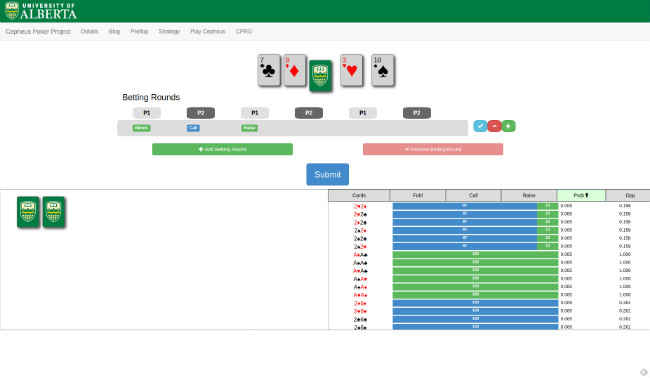Click the green Add betting round button
This screenshot has height=378, width=650.
pyautogui.click(x=222, y=149)
